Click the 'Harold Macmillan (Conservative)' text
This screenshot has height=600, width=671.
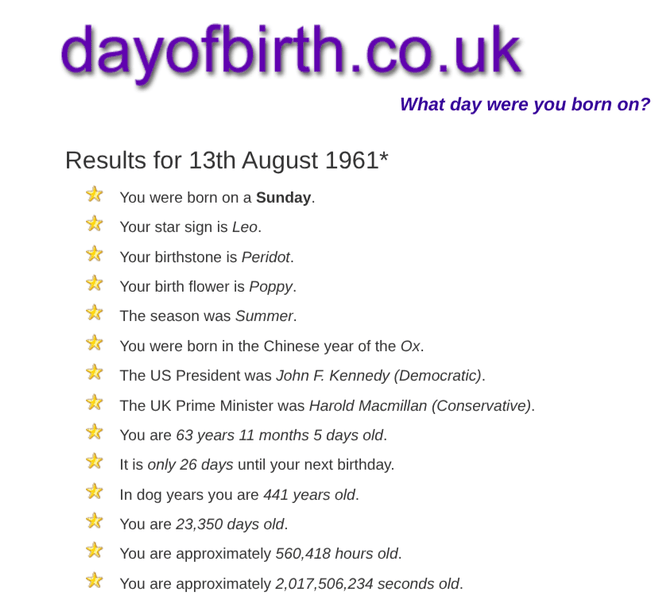click(x=420, y=406)
